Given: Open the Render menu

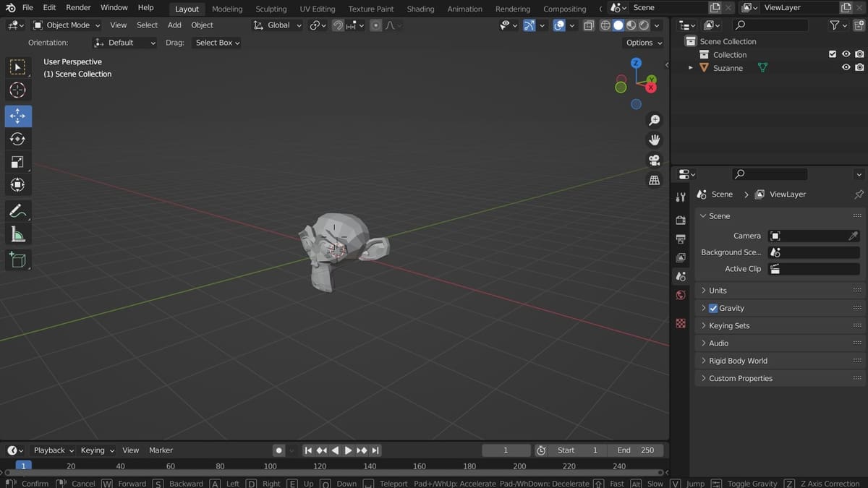Looking at the screenshot, I should coord(78,8).
